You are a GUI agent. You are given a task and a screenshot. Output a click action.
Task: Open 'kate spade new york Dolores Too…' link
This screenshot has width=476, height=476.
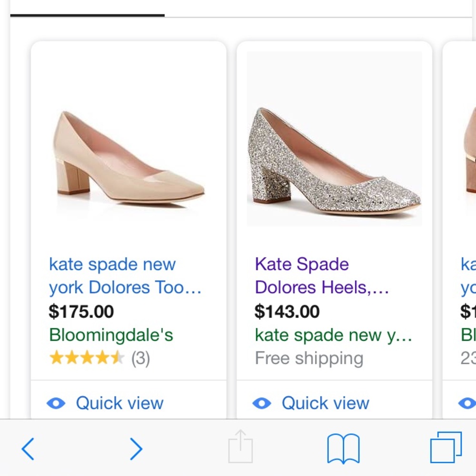pyautogui.click(x=125, y=276)
